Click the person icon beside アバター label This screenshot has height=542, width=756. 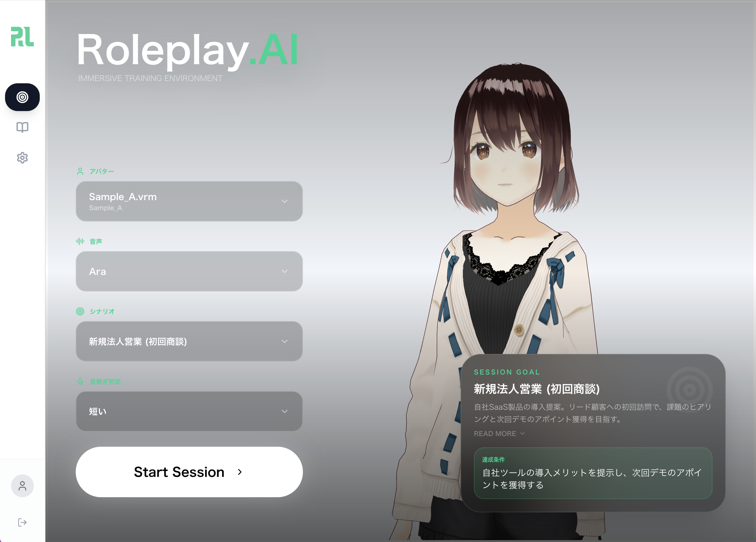[x=80, y=171]
